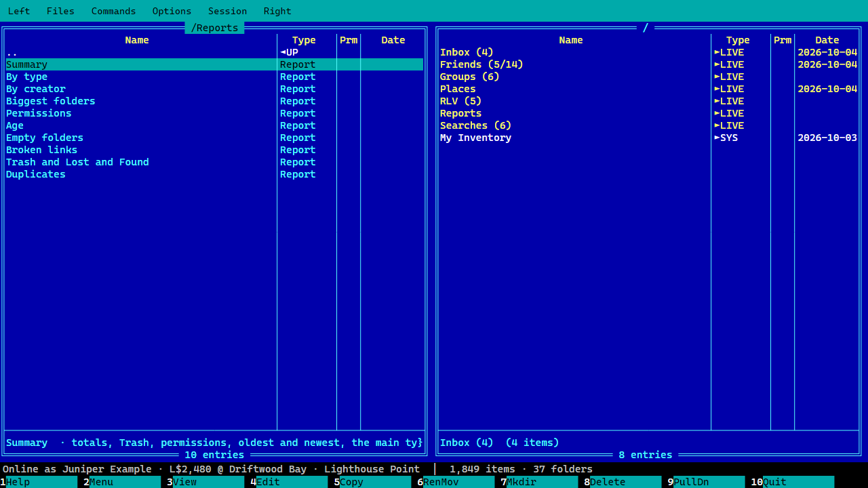The height and width of the screenshot is (488, 868).
Task: Click the 1 Help function key button
Action: (39, 482)
